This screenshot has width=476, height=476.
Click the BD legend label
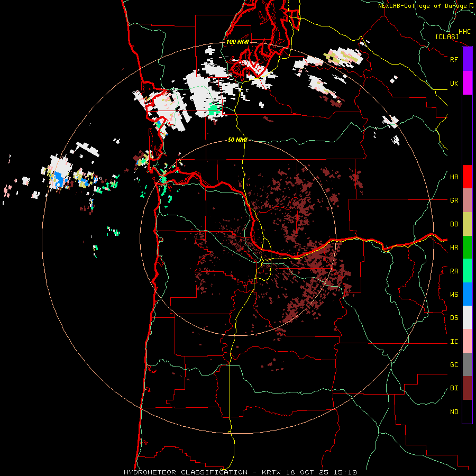point(454,224)
